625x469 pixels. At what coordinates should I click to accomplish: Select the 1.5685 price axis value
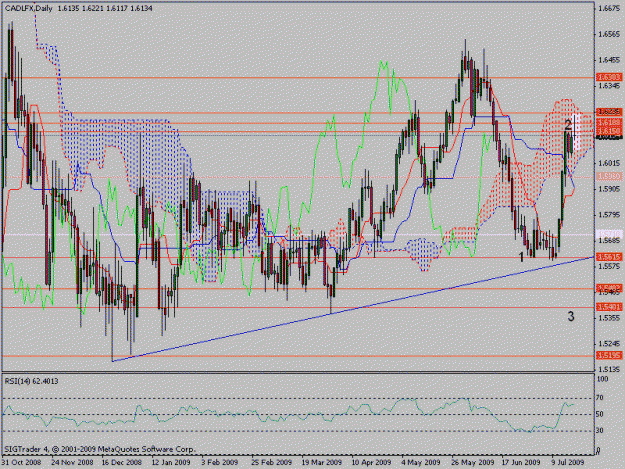click(609, 241)
